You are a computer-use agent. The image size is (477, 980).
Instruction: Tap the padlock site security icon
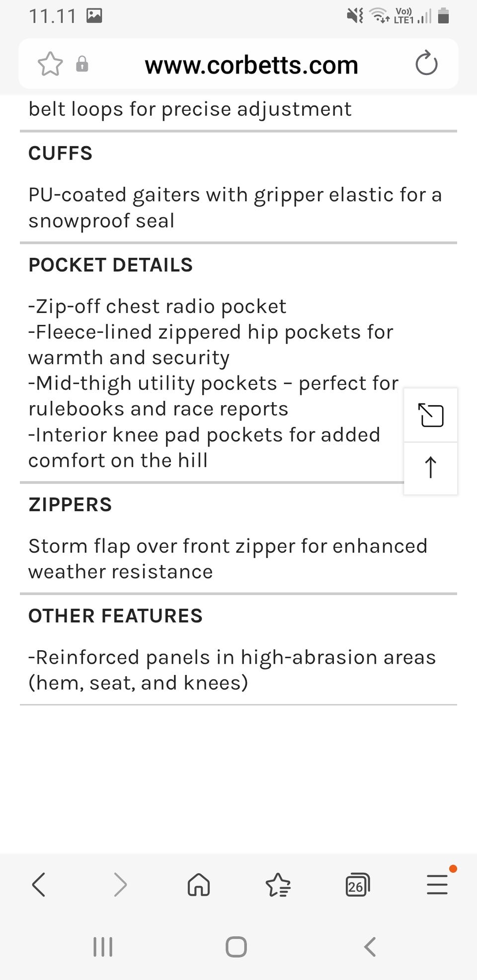[82, 64]
